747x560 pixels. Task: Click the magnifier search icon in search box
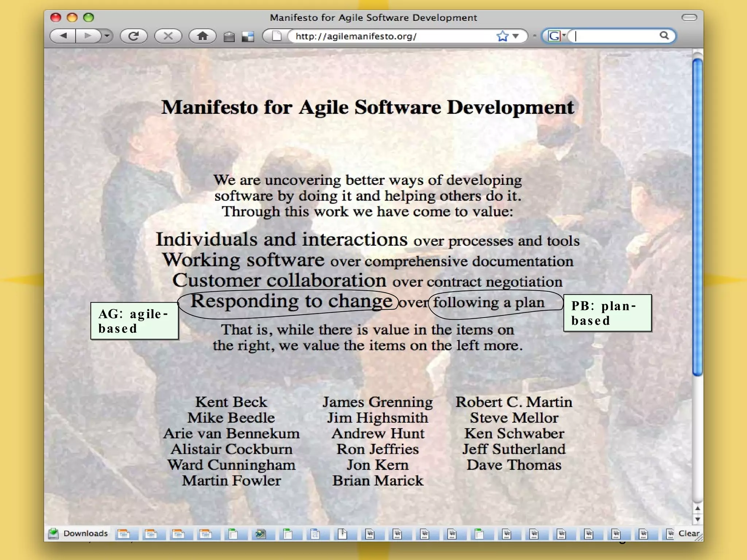[x=664, y=35]
